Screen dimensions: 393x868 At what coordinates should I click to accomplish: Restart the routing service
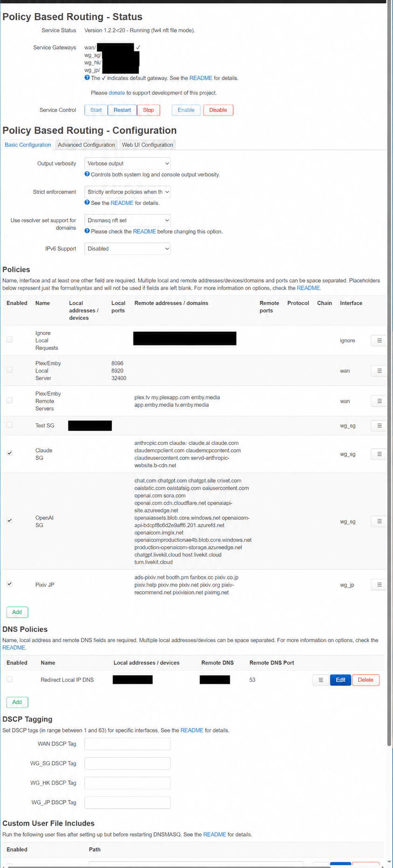click(x=122, y=110)
